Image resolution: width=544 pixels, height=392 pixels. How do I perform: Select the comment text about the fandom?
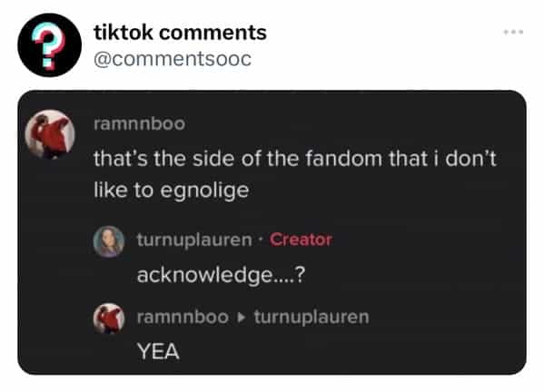[295, 174]
